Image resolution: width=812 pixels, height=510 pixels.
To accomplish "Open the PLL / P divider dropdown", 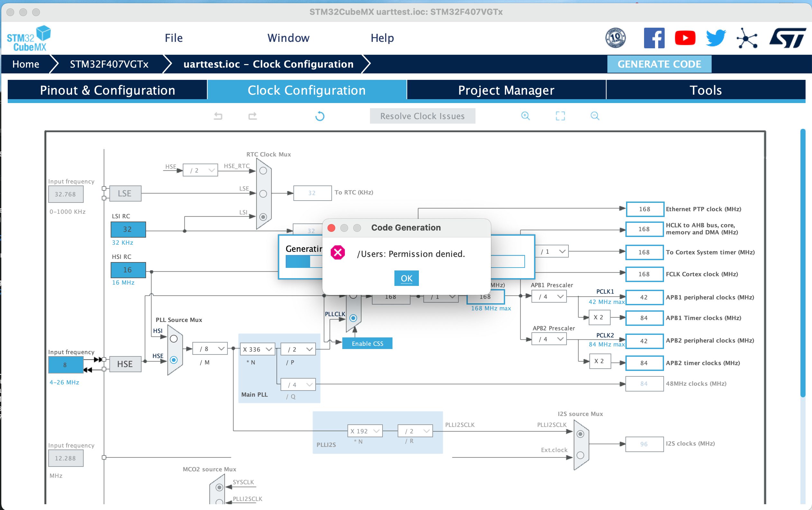I will coord(298,349).
